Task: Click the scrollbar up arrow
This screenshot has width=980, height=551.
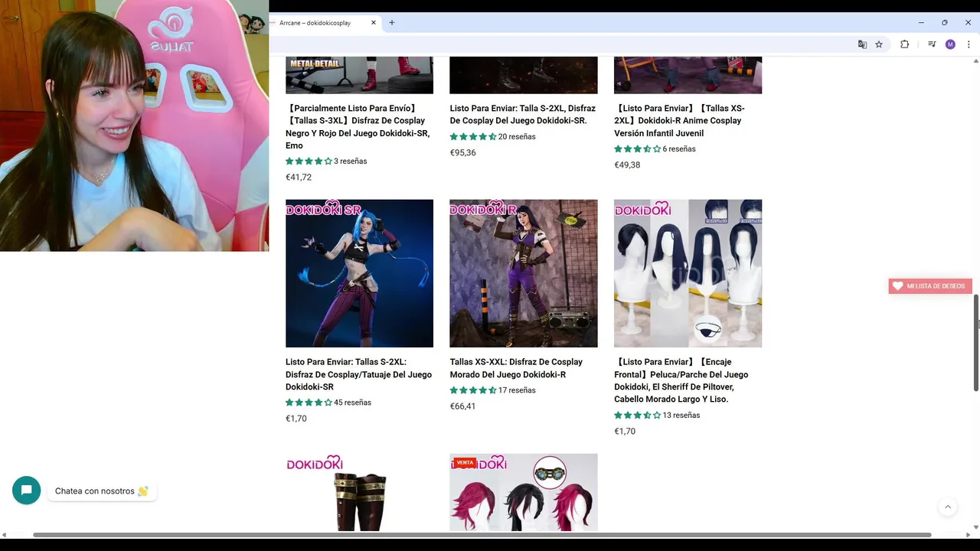Action: (976, 60)
